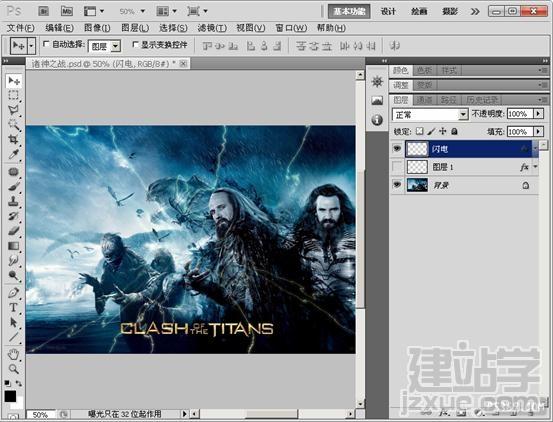
Task: Tick the 显示变换控件 checkbox
Action: (x=135, y=44)
